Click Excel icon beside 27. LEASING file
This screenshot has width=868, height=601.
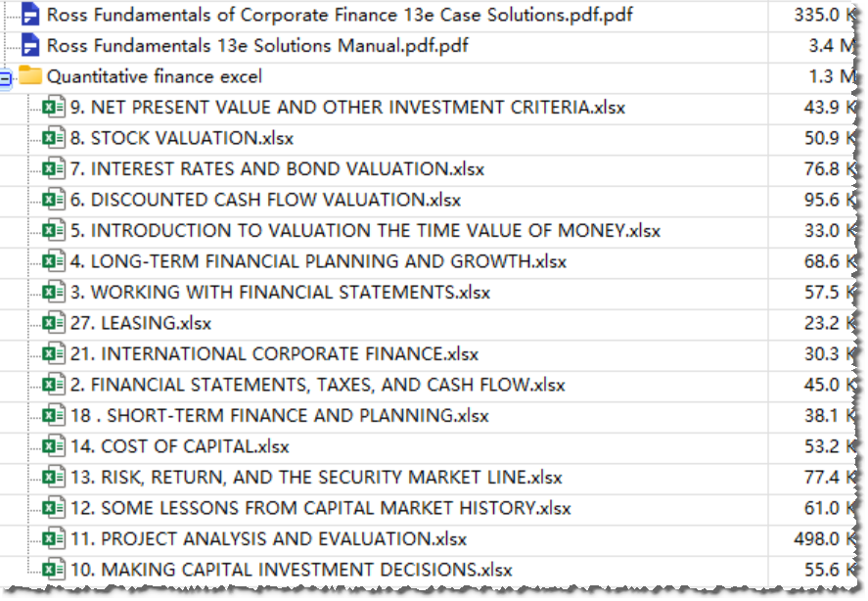point(54,323)
